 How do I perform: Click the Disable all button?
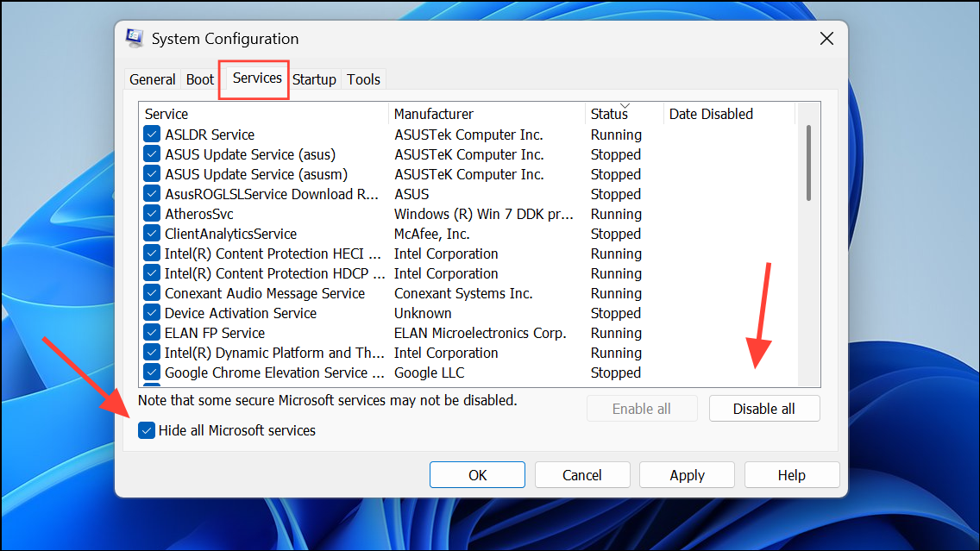click(764, 408)
